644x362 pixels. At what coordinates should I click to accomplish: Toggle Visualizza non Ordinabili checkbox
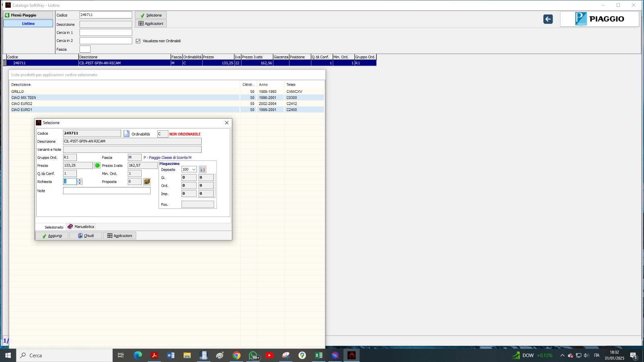click(x=138, y=41)
